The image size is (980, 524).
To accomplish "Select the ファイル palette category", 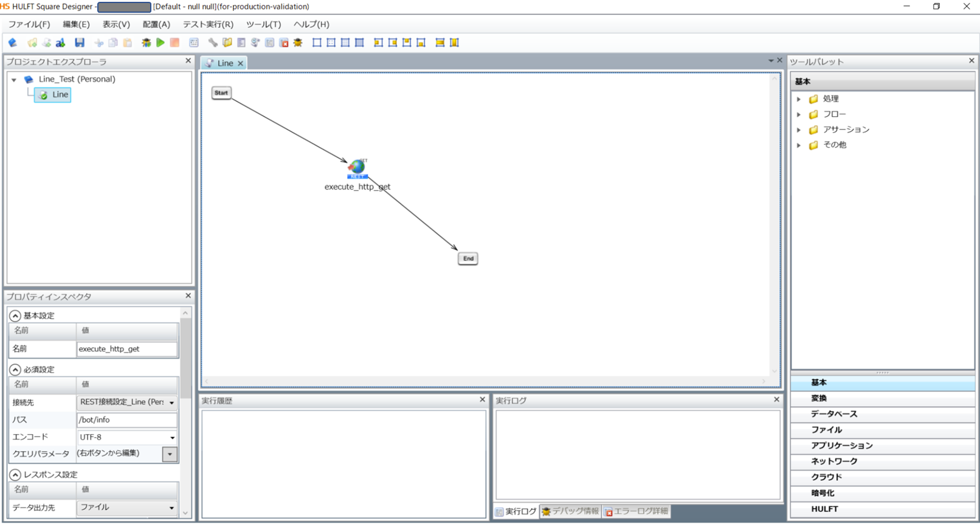I will 883,430.
